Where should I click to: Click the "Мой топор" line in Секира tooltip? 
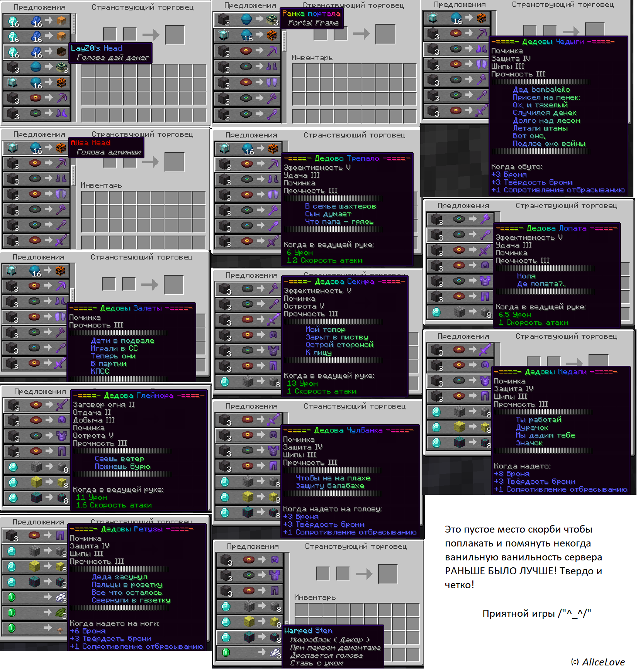[325, 329]
